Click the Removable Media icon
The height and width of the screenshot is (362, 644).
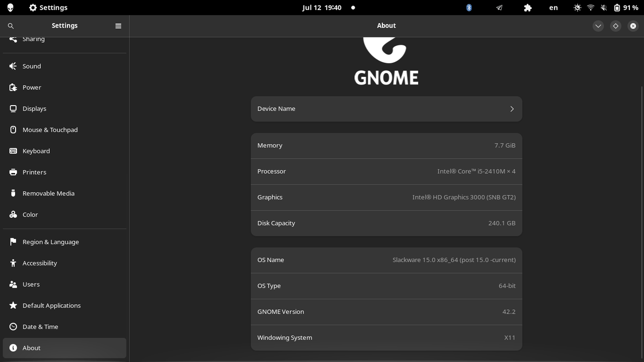click(x=13, y=193)
